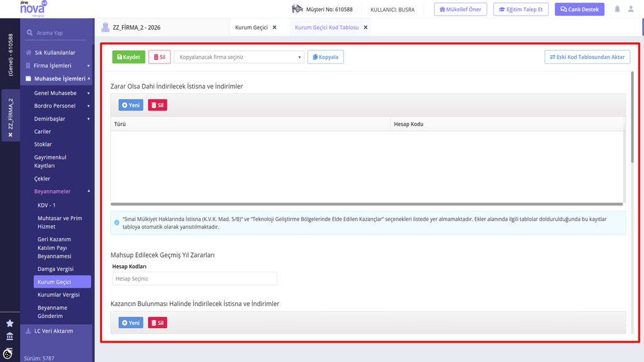
Task: Delete row in Zarar Olsa Dahi section
Action: 157,105
